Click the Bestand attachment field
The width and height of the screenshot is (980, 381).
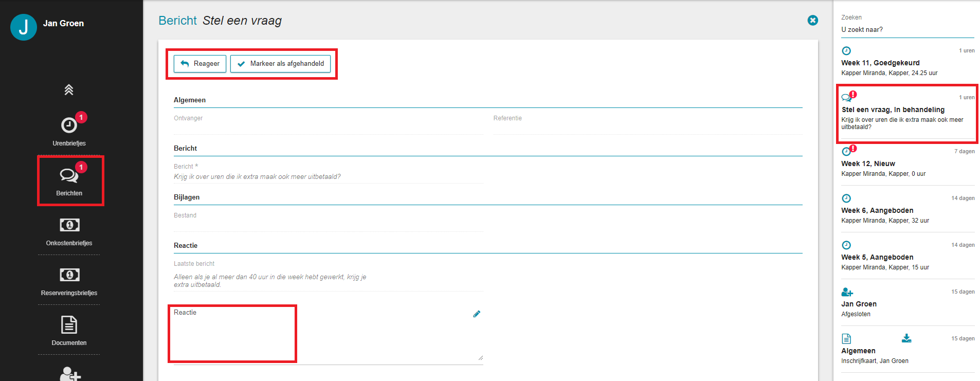click(x=328, y=222)
